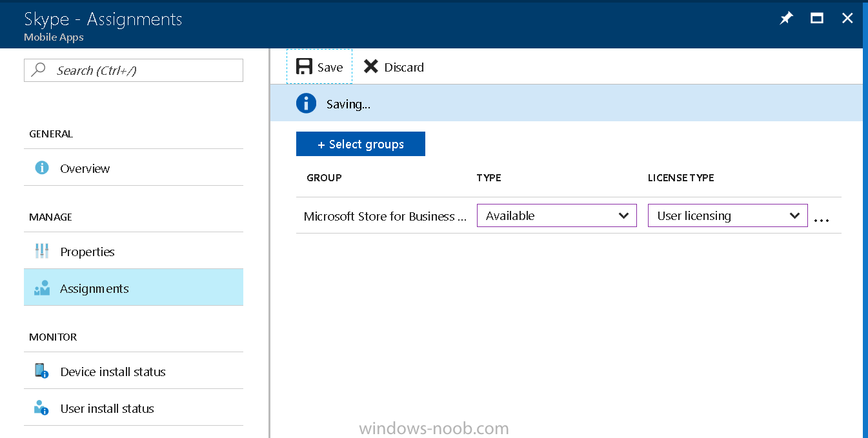Click the Save floppy disk icon
Image resolution: width=868 pixels, height=438 pixels.
click(x=304, y=66)
